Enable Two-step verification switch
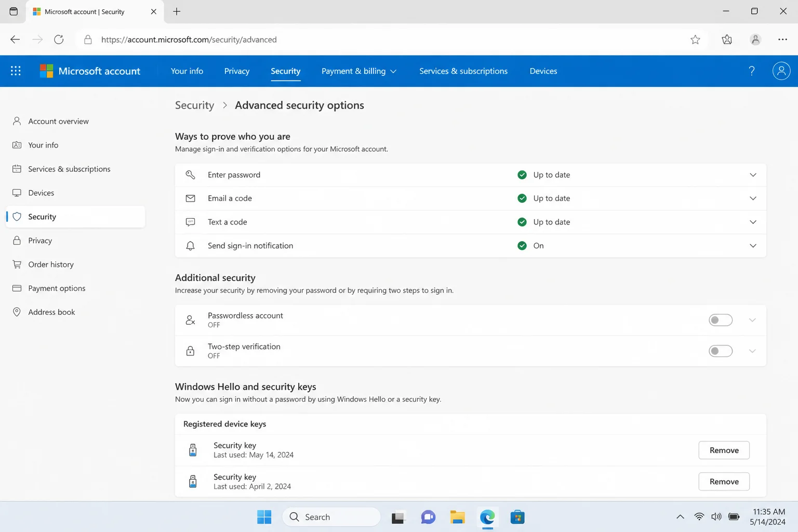 click(721, 351)
